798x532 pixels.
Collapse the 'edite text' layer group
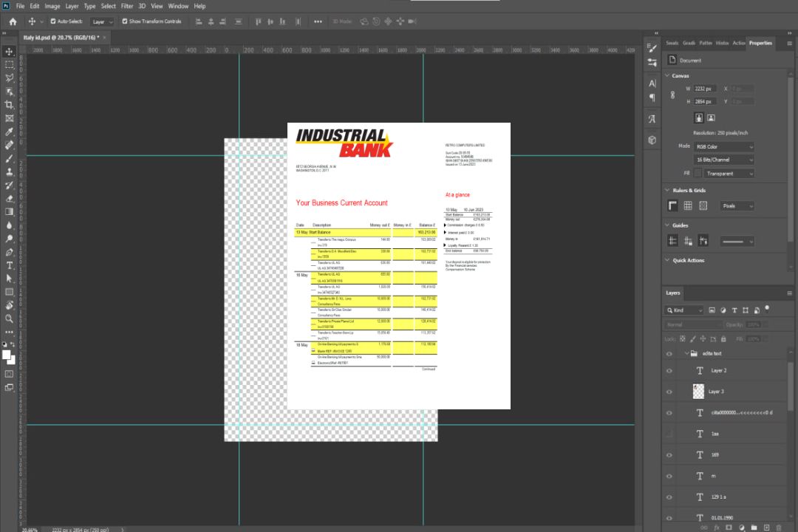(x=686, y=353)
